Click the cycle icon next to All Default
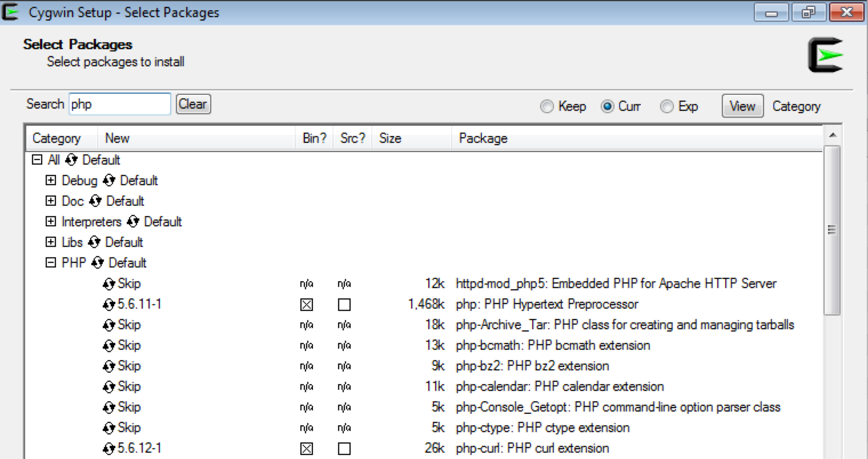The width and height of the screenshot is (868, 459). tap(71, 160)
